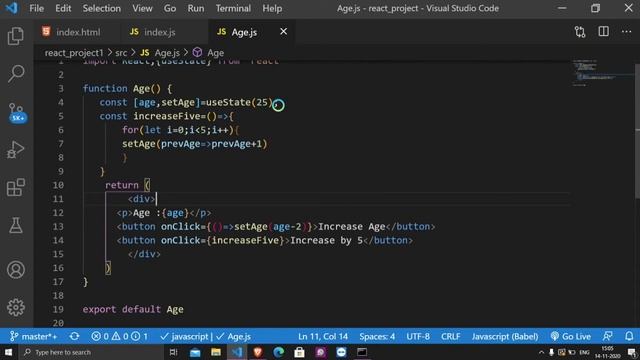Click the Synchronize Changes icon
Viewport: 640px width, 360px height.
point(74,337)
